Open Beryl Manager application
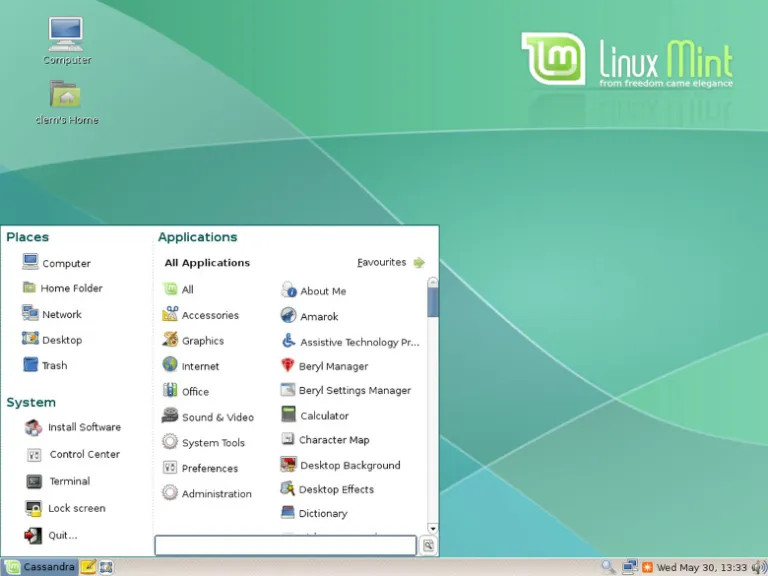Screen dimensions: 768x576 point(332,366)
